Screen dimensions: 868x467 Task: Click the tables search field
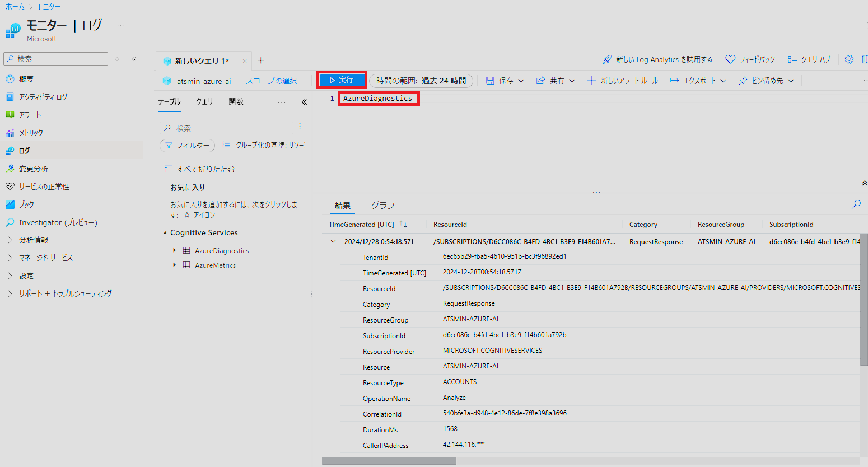click(226, 128)
